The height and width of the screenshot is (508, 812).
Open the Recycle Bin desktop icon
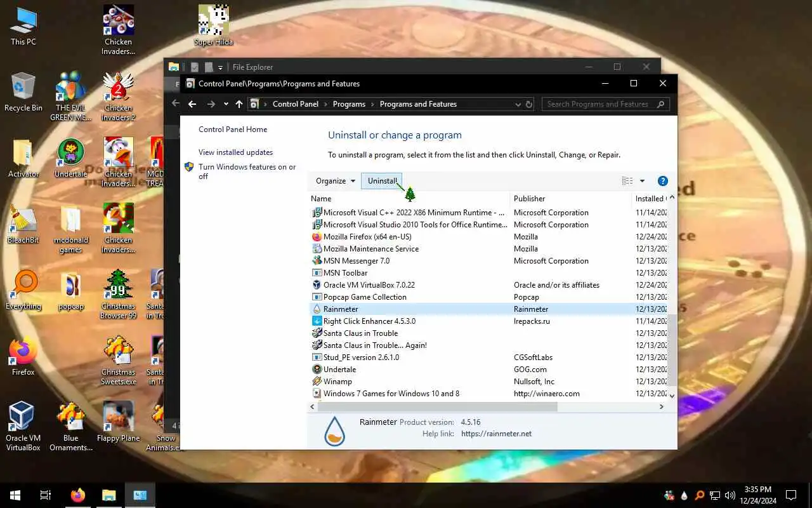tap(23, 92)
